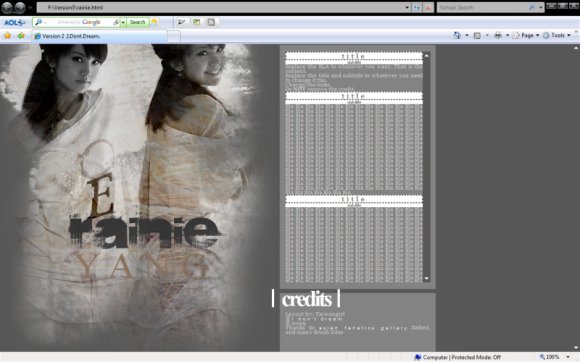This screenshot has width=580, height=362.
Task: Close the browser window
Action: coord(574,6)
